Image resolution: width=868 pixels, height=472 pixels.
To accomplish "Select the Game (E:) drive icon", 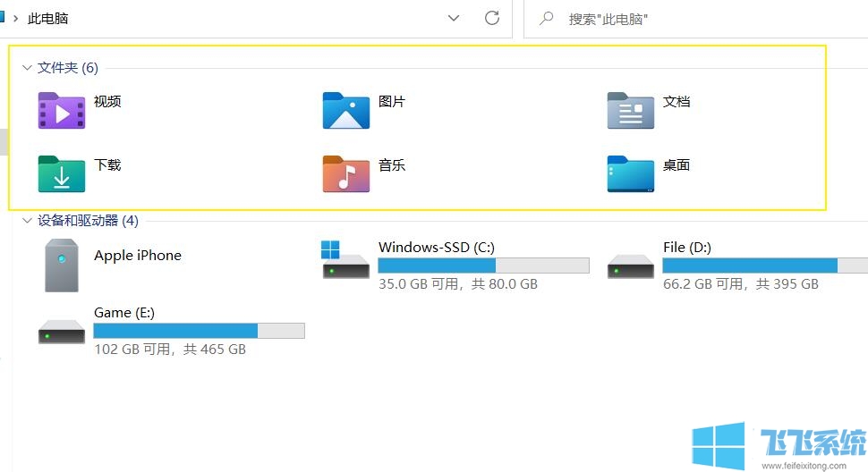I will pos(61,332).
